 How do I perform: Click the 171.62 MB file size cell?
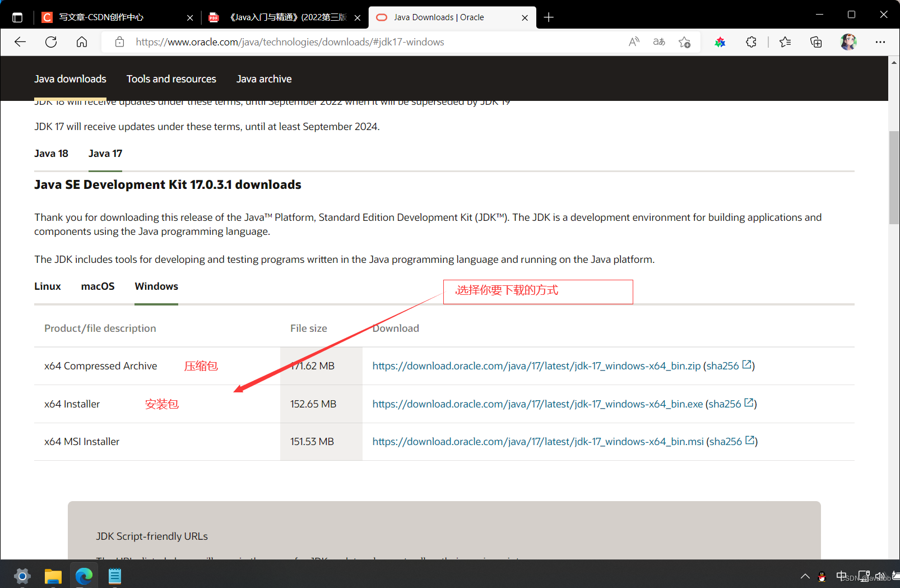coord(321,366)
